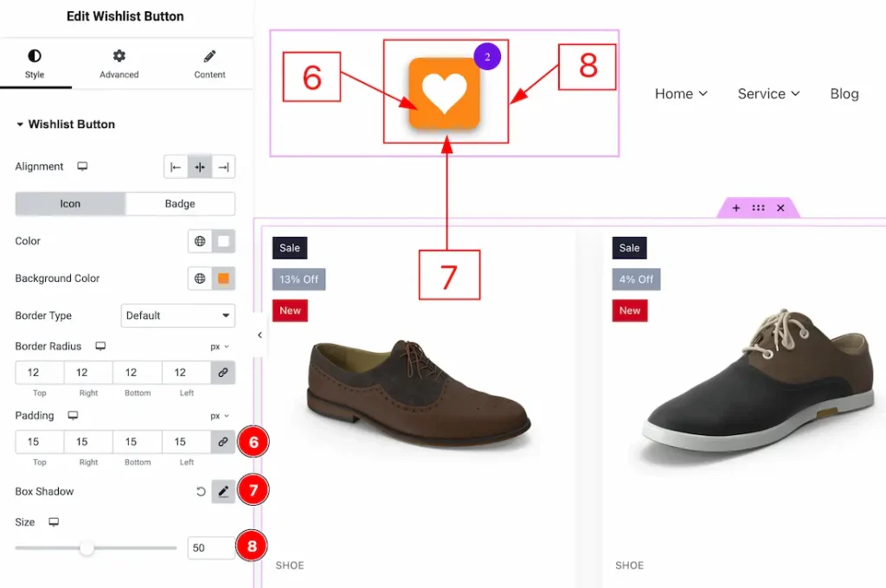Align wishlist button to the right
The width and height of the screenshot is (886, 588).
(x=223, y=167)
